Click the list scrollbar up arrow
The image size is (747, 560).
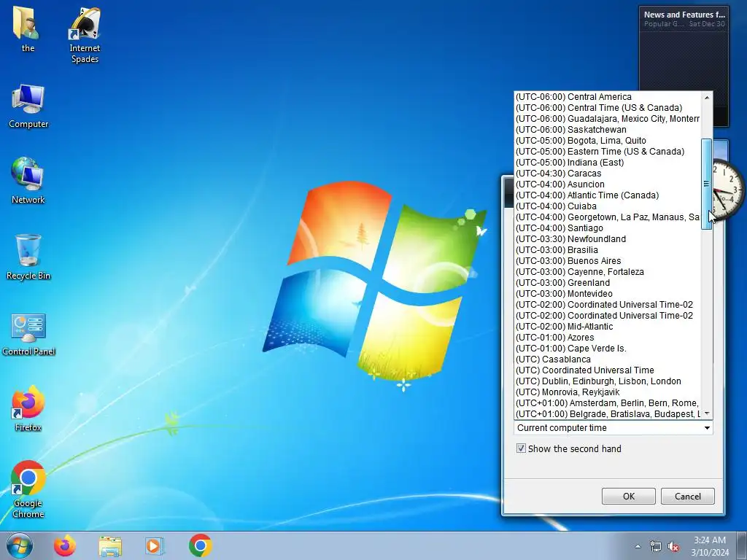coord(706,97)
